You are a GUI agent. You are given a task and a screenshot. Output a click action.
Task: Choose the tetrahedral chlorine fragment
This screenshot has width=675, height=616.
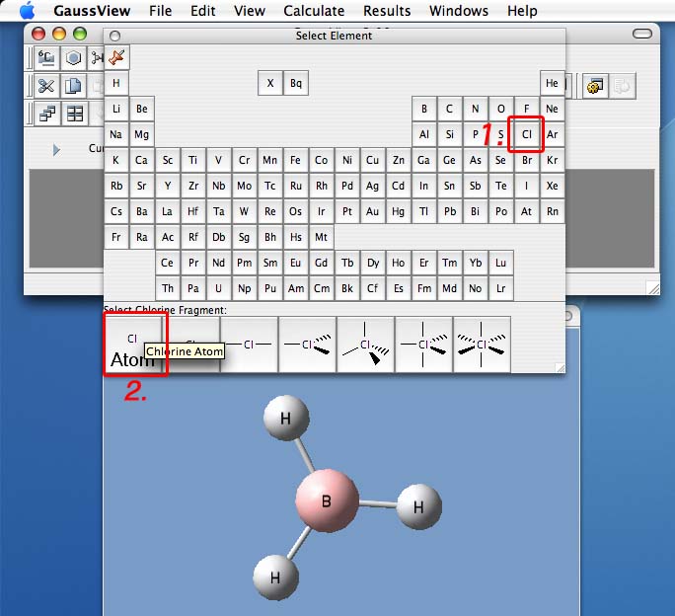[x=365, y=345]
